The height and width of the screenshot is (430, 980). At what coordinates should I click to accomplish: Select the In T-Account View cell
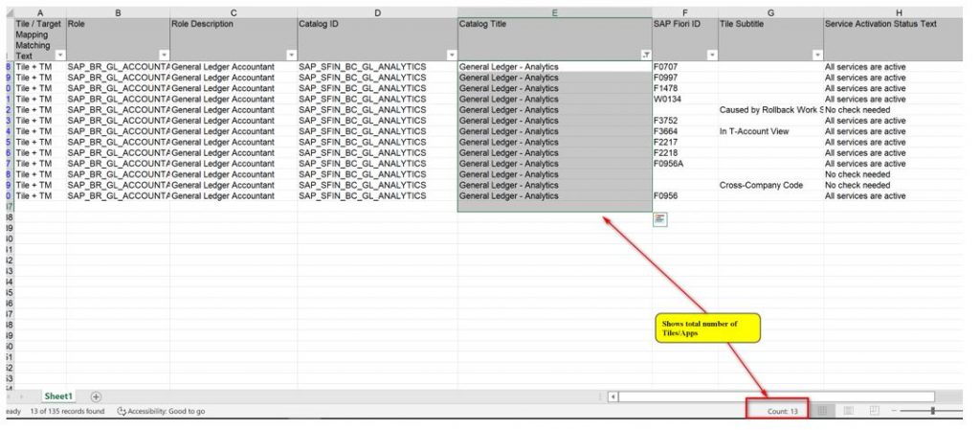770,131
